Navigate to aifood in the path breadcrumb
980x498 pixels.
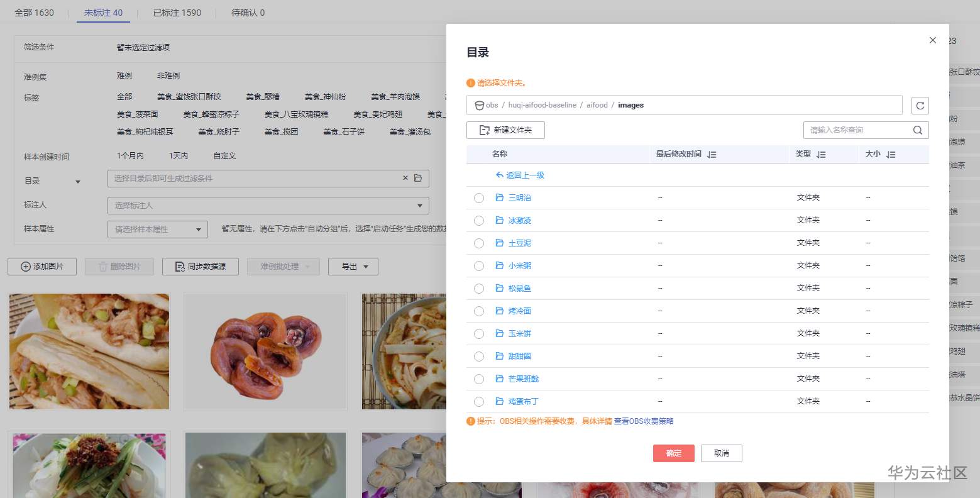[597, 105]
